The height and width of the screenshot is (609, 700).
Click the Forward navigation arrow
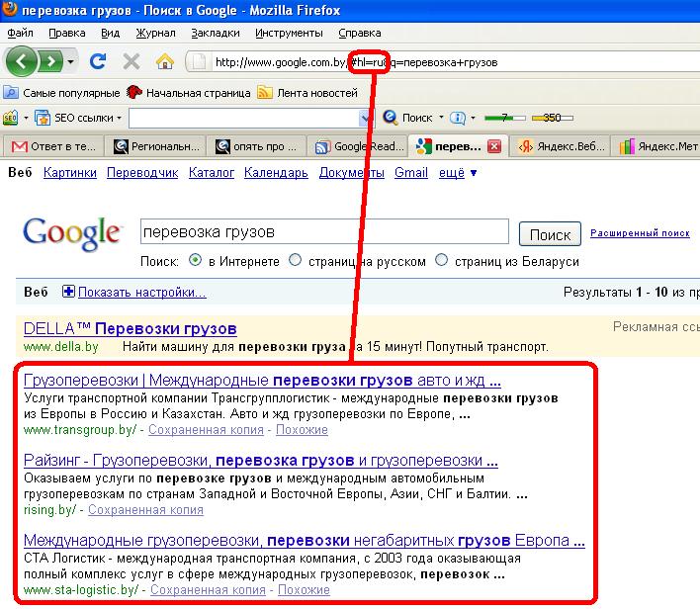click(x=50, y=61)
